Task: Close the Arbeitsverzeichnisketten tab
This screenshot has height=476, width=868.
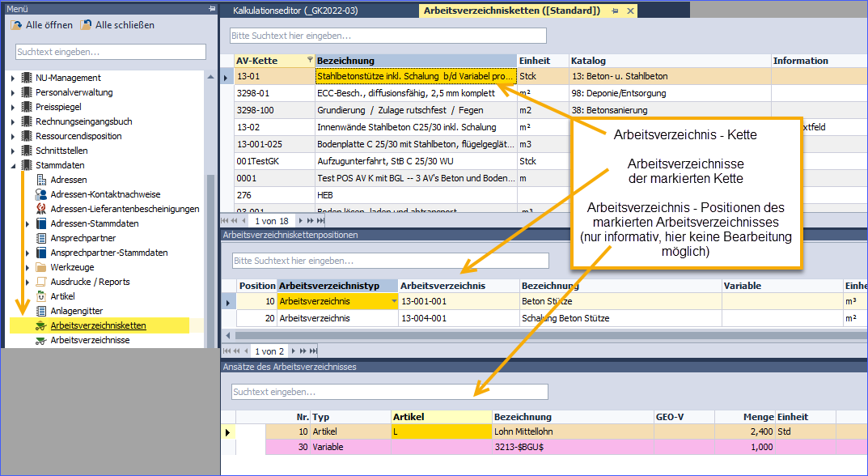Action: (629, 11)
